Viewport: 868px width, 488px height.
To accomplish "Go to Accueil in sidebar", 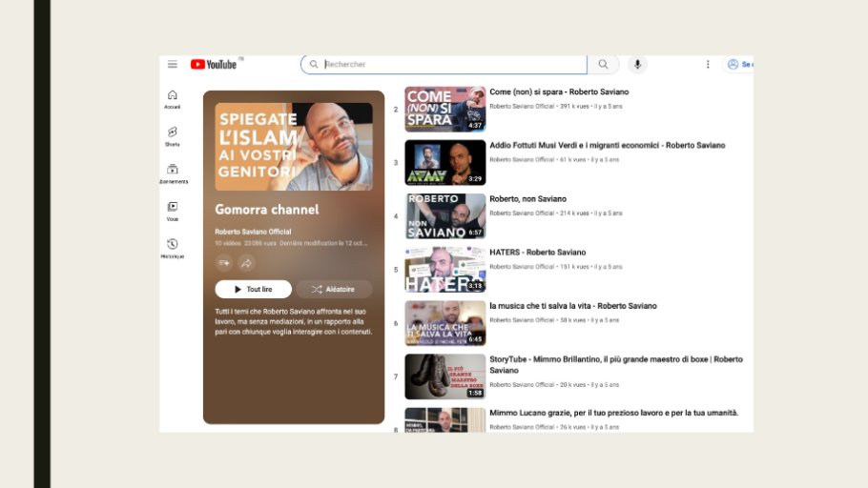I will point(172,99).
